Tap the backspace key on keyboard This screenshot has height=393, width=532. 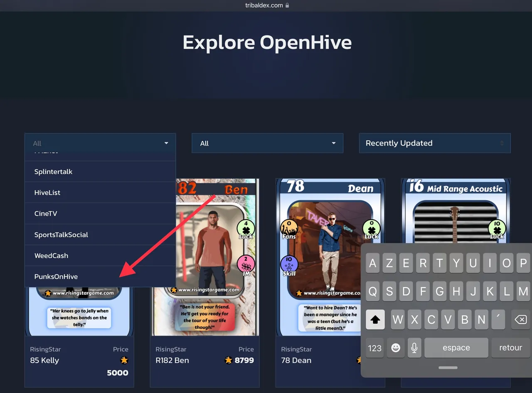tap(520, 319)
